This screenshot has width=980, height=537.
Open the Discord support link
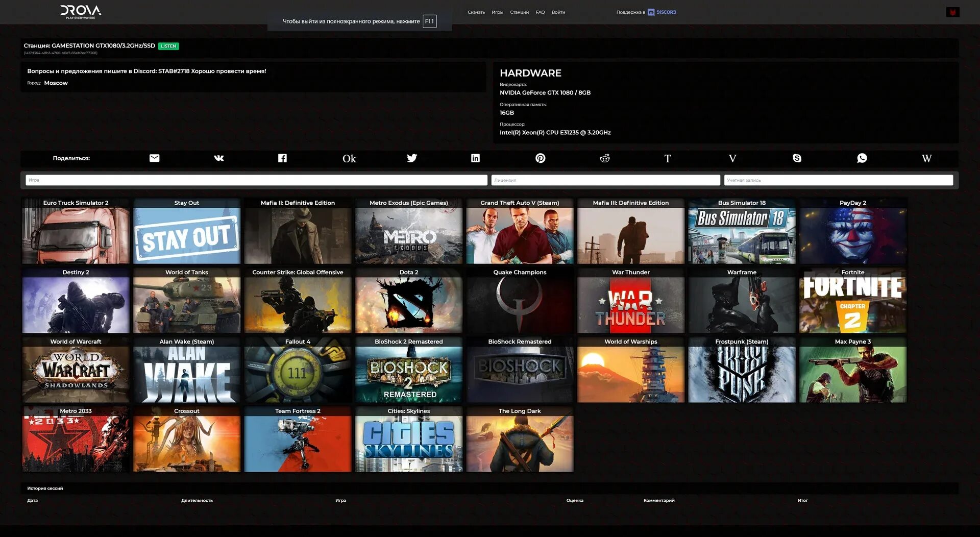click(662, 12)
